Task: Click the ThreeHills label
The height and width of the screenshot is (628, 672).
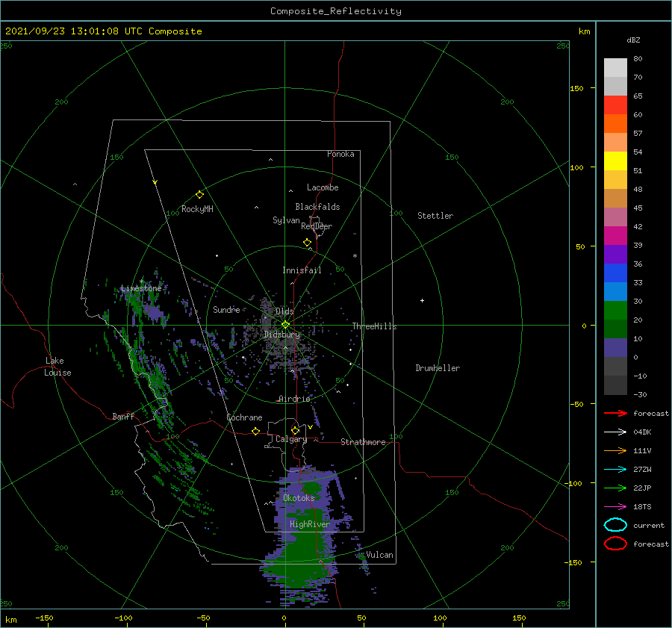Action: click(374, 326)
